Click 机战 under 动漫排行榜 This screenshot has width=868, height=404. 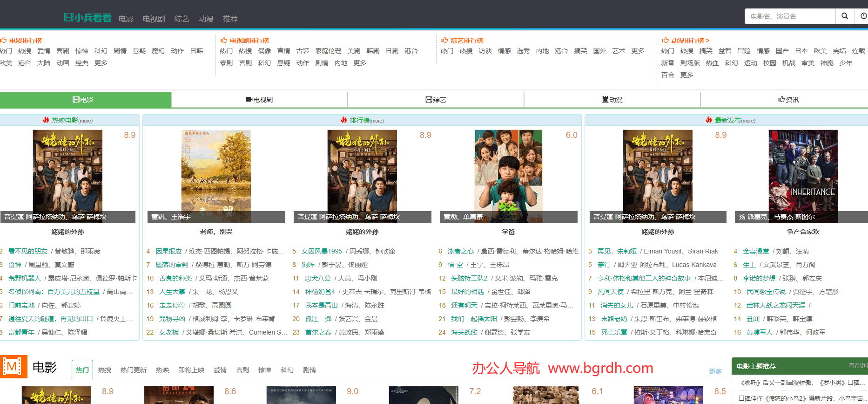(x=788, y=63)
